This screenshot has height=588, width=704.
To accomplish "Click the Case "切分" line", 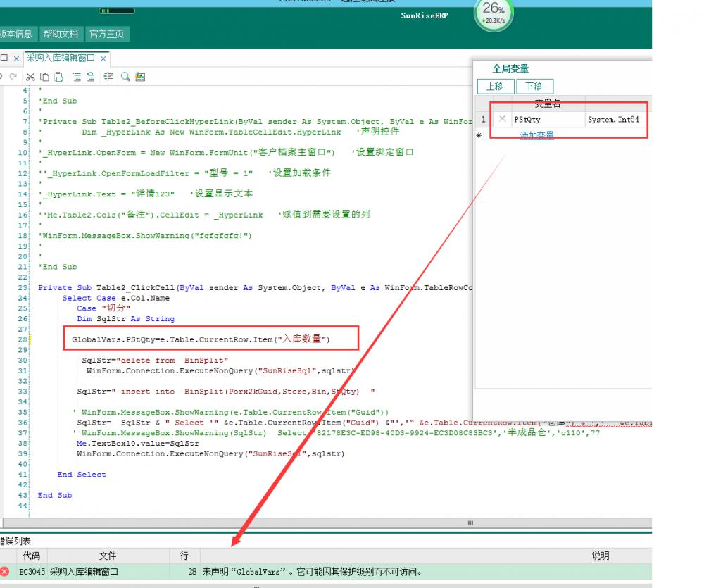I will tap(103, 308).
